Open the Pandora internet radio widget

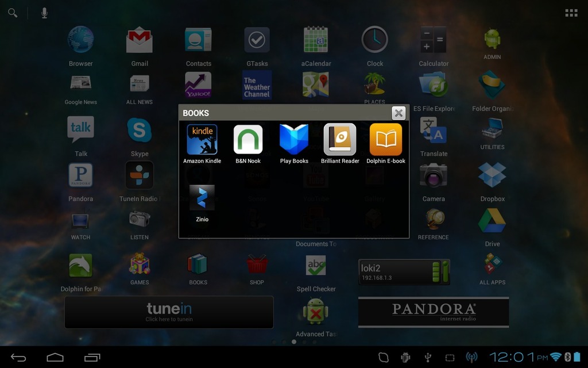[434, 312]
